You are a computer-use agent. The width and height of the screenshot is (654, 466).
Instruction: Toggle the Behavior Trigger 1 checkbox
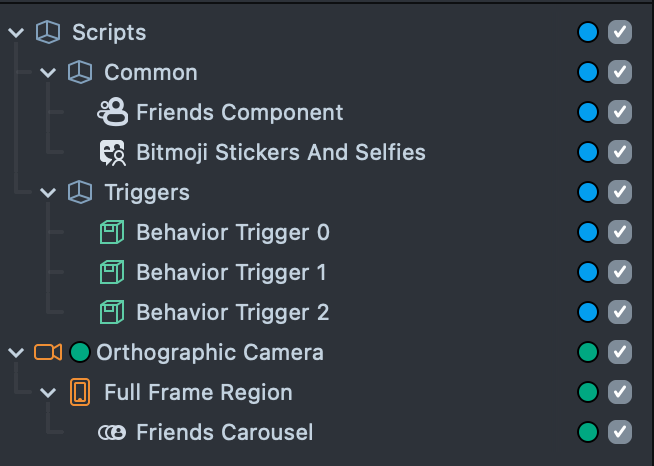tap(620, 272)
